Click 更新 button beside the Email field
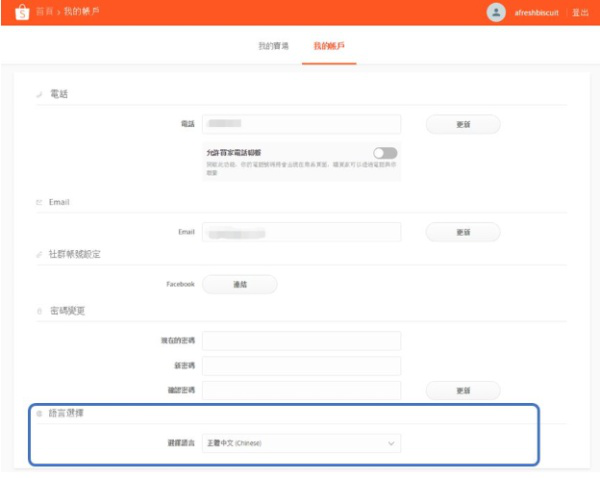The height and width of the screenshot is (478, 600). pos(462,231)
